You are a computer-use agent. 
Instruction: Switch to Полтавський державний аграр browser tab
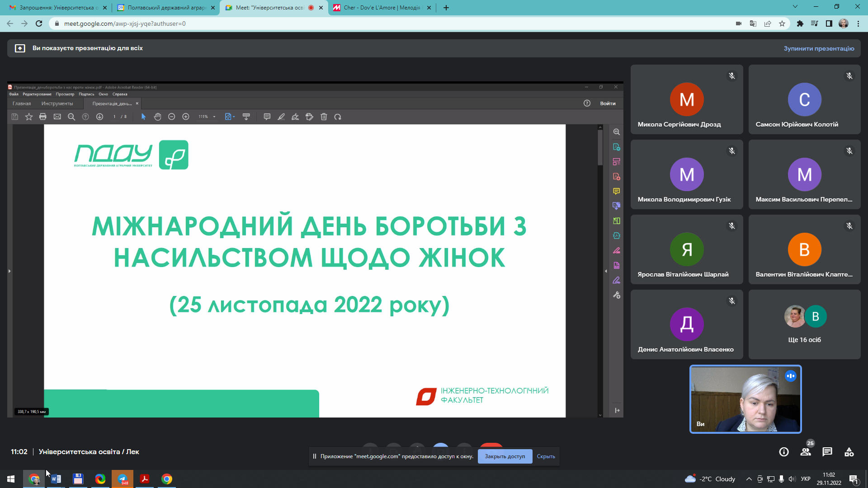(166, 8)
